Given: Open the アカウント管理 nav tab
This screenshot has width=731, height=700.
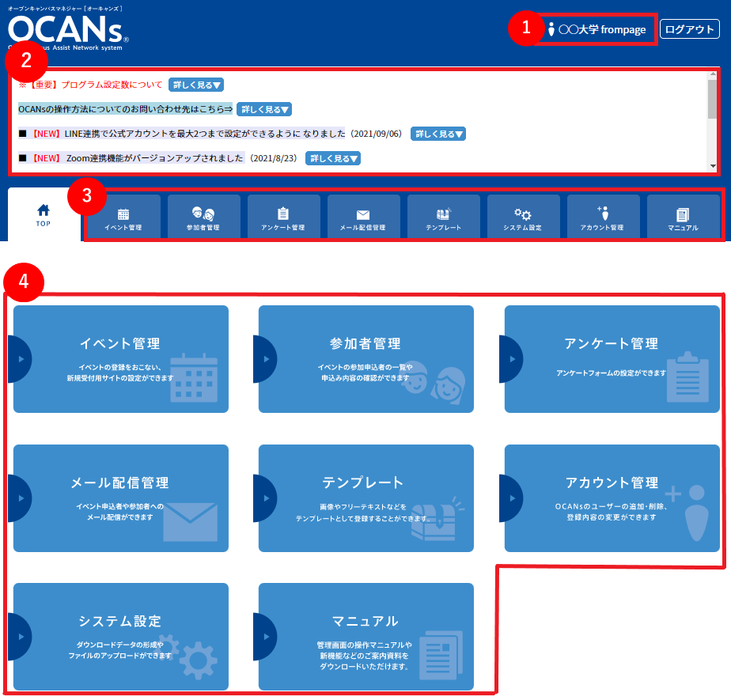Looking at the screenshot, I should [603, 218].
